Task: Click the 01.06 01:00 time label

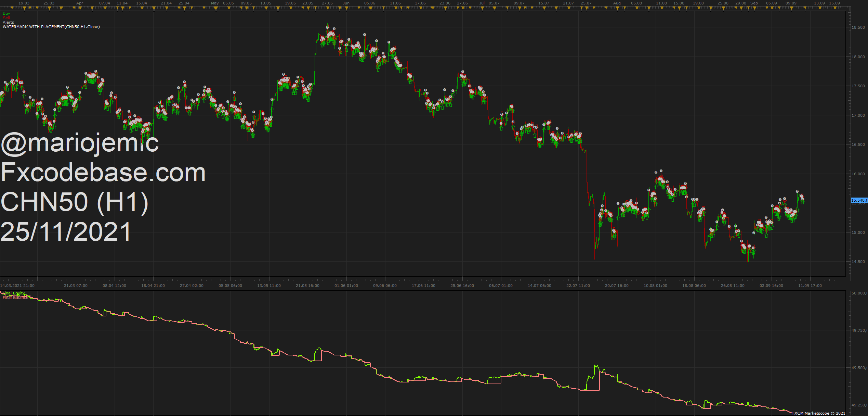Action: [346, 286]
